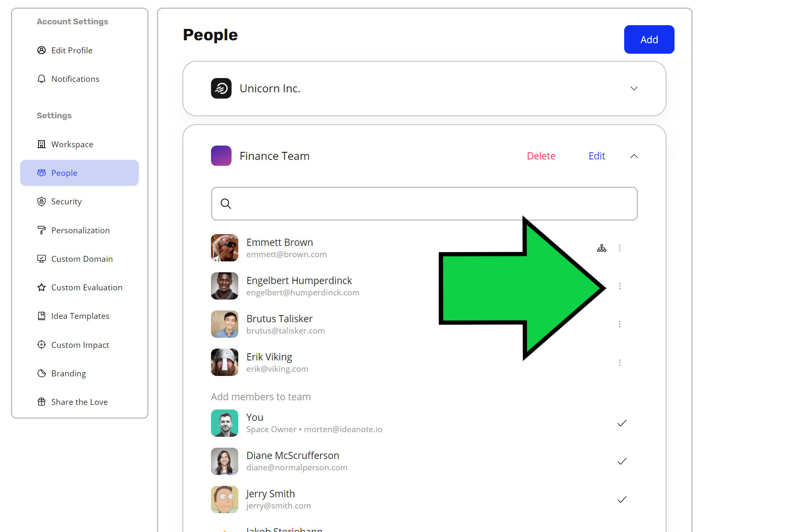The image size is (810, 532).
Task: Click the Security shield icon
Action: click(x=42, y=201)
